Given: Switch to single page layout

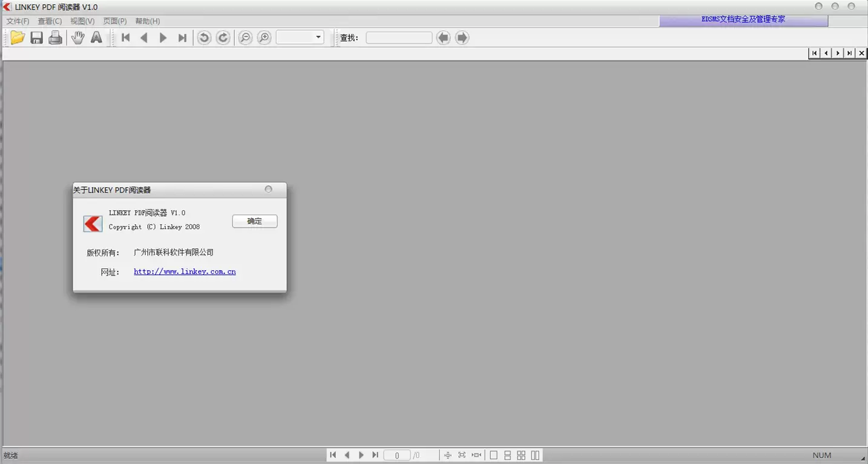Looking at the screenshot, I should [493, 455].
